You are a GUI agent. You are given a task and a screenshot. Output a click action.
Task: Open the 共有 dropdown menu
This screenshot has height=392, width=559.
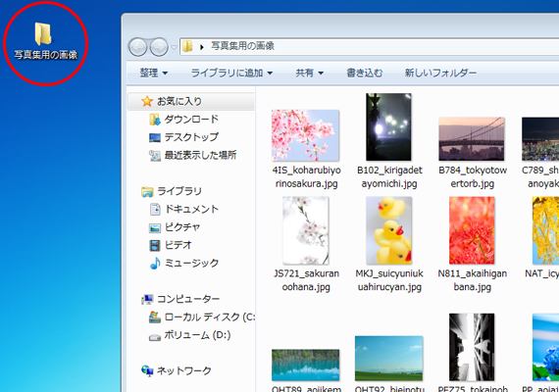[x=310, y=73]
